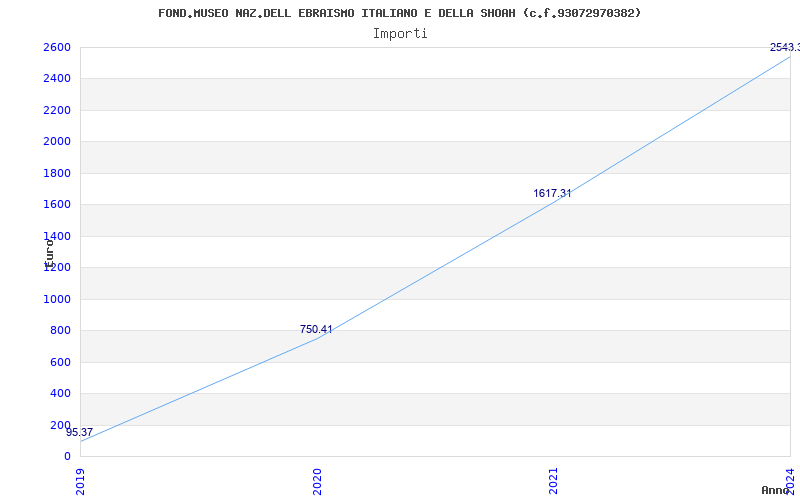Click the 2543.3 data label
The image size is (800, 500).
pyautogui.click(x=785, y=47)
